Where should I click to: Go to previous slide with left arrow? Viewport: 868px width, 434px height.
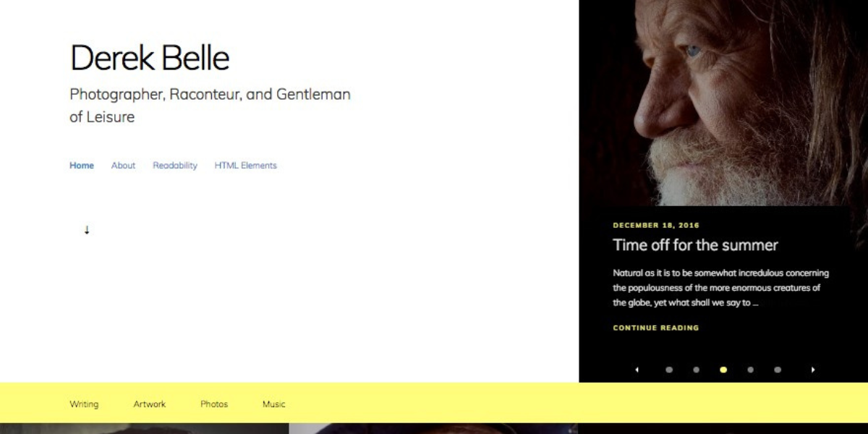[x=637, y=370]
